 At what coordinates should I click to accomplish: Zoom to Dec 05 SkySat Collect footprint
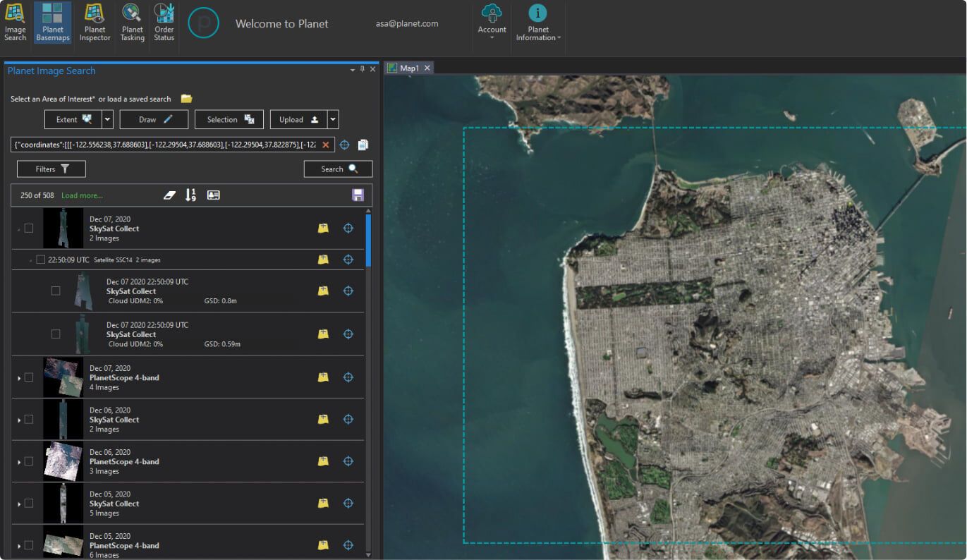(x=348, y=503)
